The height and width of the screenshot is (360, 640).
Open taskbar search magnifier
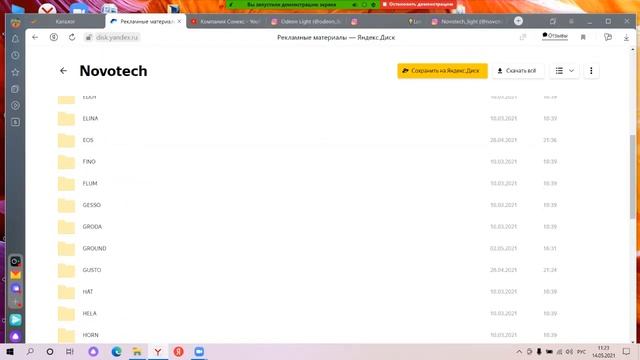point(30,351)
